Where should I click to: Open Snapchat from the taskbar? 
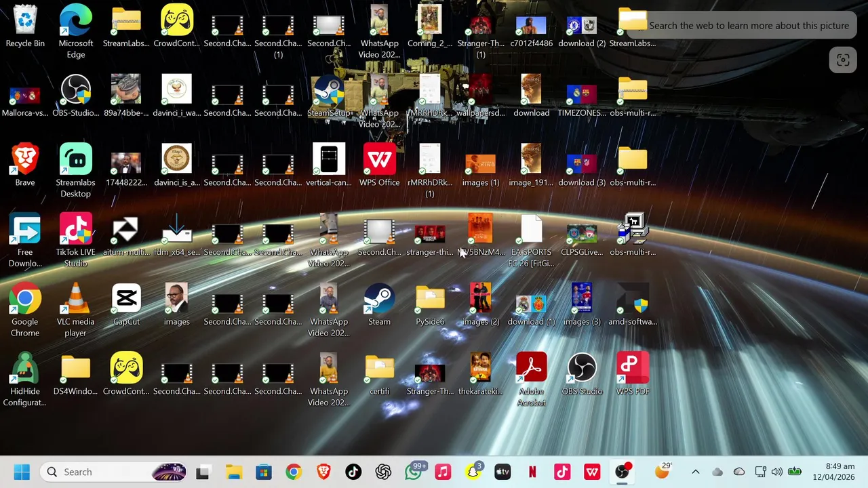pyautogui.click(x=473, y=472)
